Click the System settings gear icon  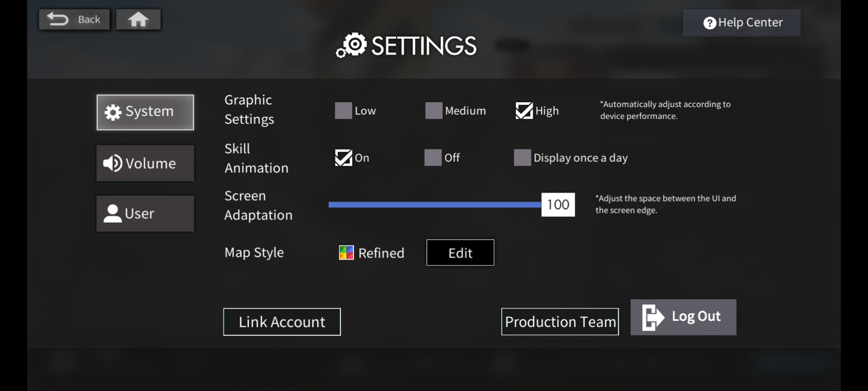111,111
